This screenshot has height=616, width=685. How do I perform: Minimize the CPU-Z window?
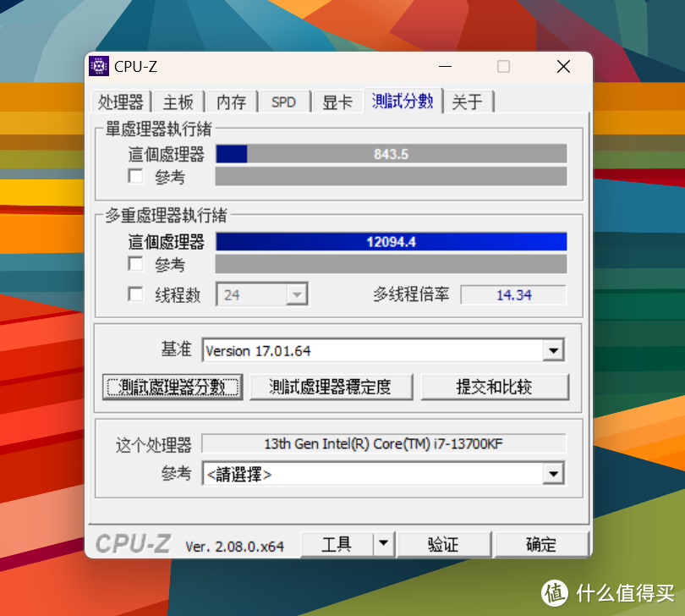(445, 67)
